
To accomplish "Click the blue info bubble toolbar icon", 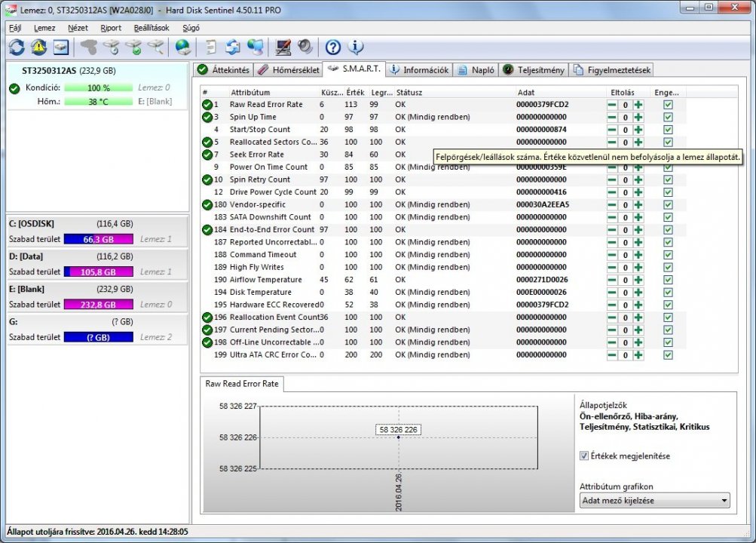I will click(355, 47).
